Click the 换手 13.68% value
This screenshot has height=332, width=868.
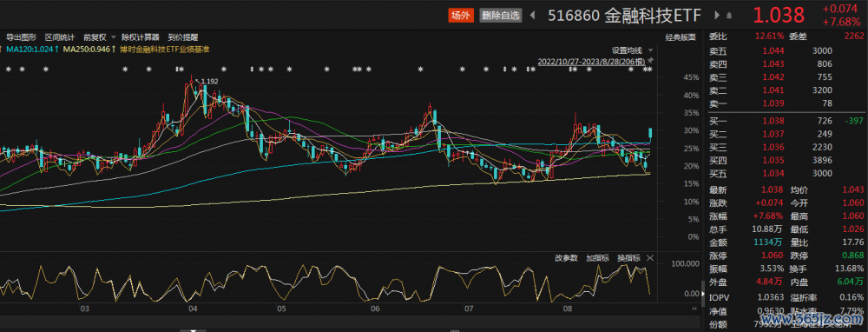tap(851, 269)
